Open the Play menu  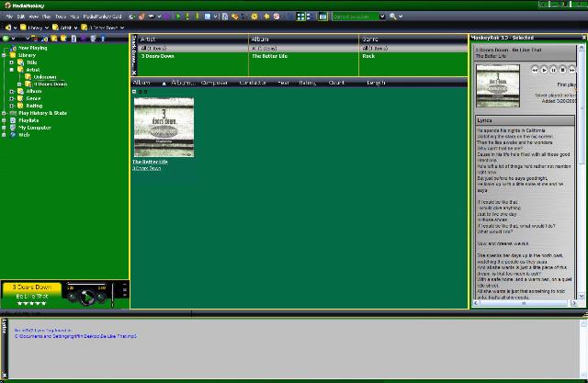pos(47,17)
